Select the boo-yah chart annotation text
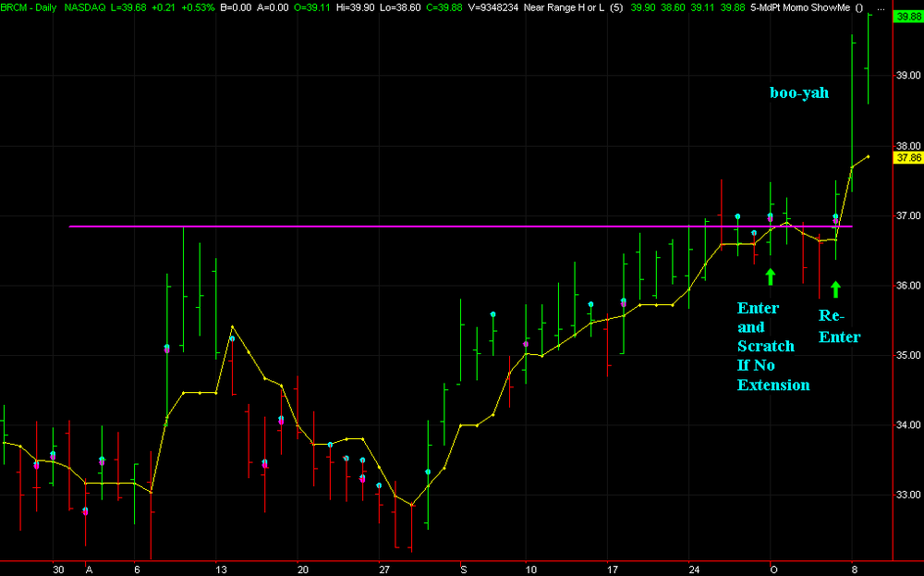The height and width of the screenshot is (576, 924). point(799,92)
